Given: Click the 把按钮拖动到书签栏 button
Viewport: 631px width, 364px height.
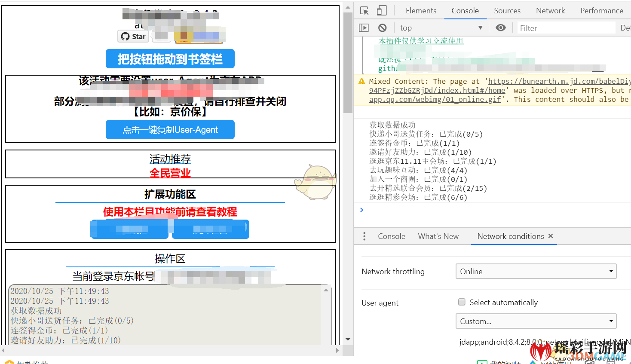Looking at the screenshot, I should click(170, 59).
